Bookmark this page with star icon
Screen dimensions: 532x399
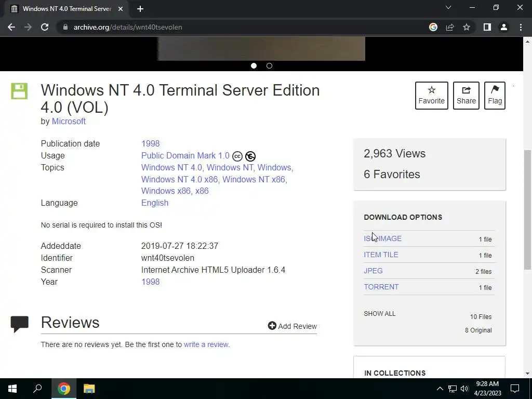click(x=467, y=27)
